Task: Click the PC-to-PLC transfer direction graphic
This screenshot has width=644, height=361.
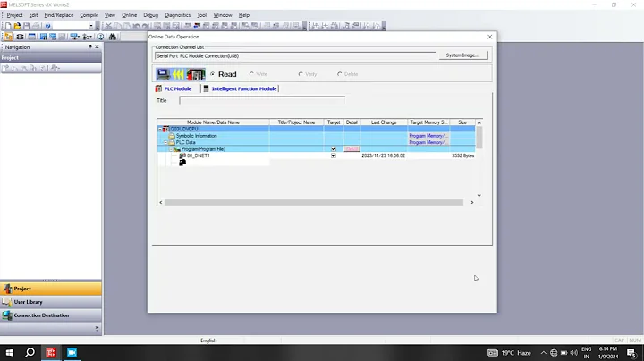Action: (181, 74)
